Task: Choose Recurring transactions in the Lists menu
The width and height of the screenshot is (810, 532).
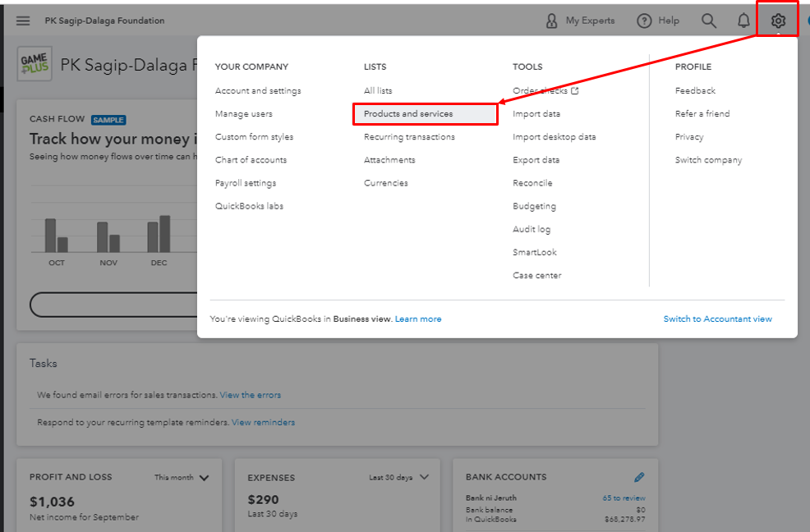Action: [x=409, y=137]
